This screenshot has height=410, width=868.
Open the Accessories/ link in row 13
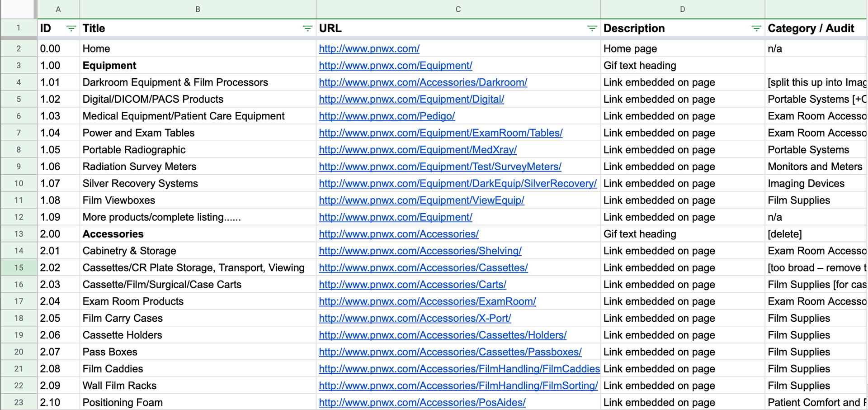pos(399,234)
